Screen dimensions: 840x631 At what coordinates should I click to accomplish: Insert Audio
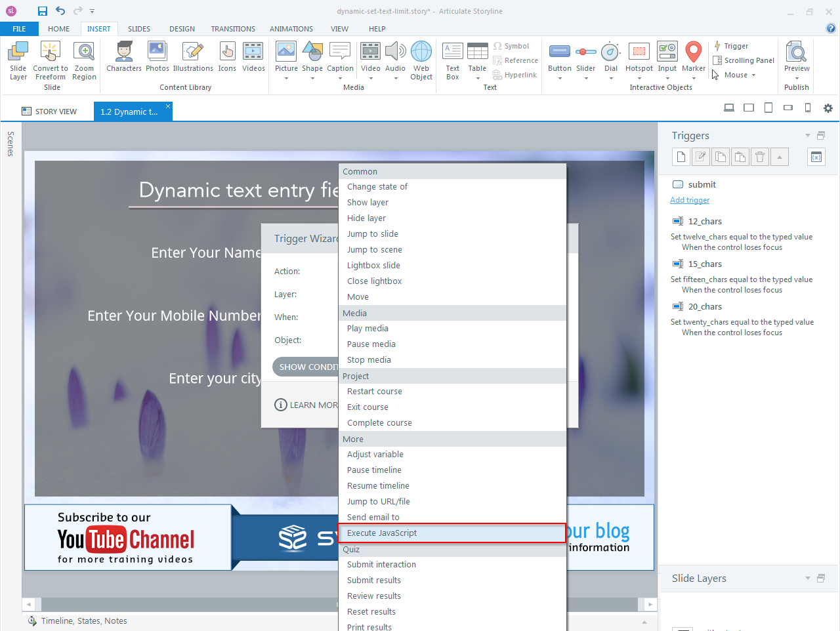[395, 56]
